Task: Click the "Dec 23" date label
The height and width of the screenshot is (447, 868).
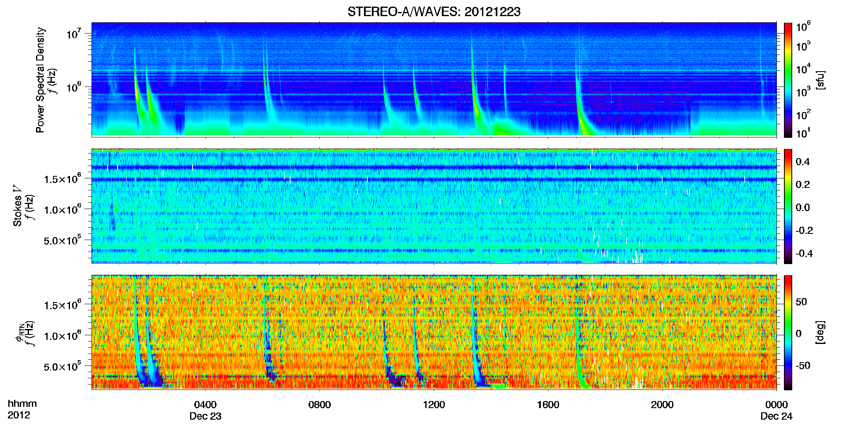Action: click(x=205, y=416)
